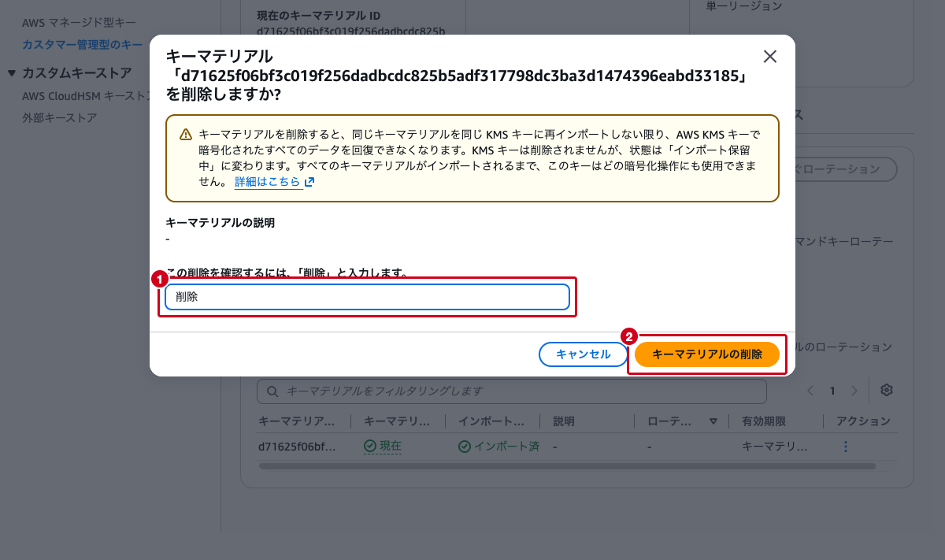Click the green check icon beside 現在
Viewport: 945px width, 560px height.
pyautogui.click(x=370, y=447)
